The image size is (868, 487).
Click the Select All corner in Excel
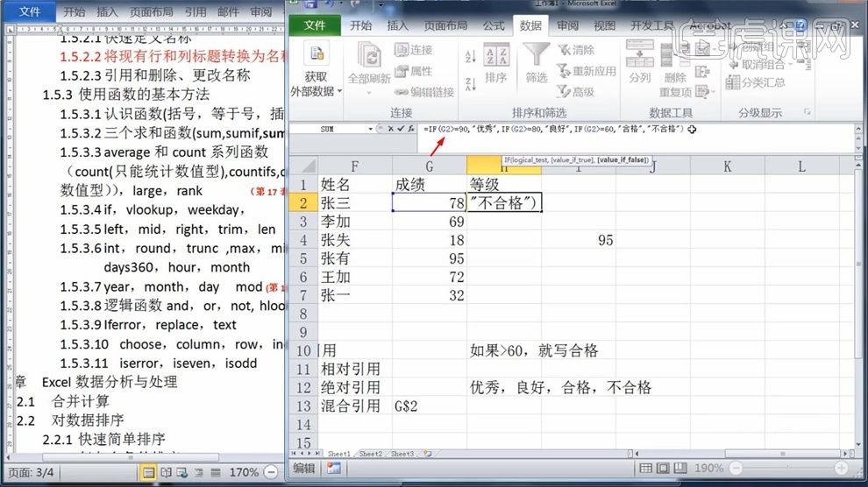(302, 166)
